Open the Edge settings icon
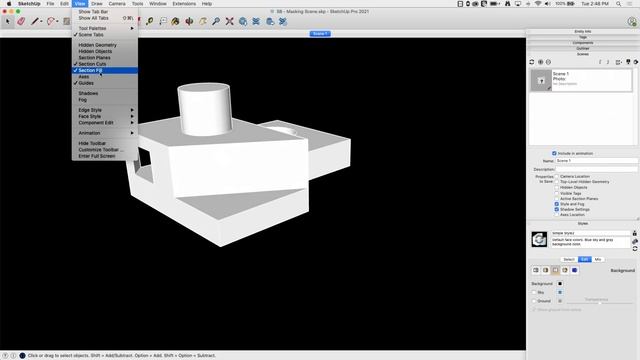Image resolution: width=640 pixels, height=360 pixels. [x=536, y=270]
